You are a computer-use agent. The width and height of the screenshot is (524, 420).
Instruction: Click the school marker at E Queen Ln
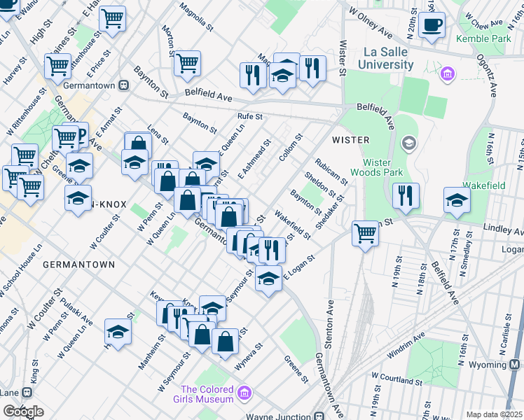[x=206, y=164]
